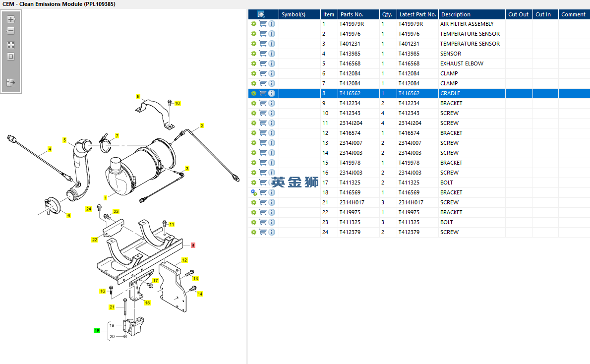Add AIR FILTER ASSEMBLY row to cart
Viewport: 590px width, 364px height.
click(263, 24)
